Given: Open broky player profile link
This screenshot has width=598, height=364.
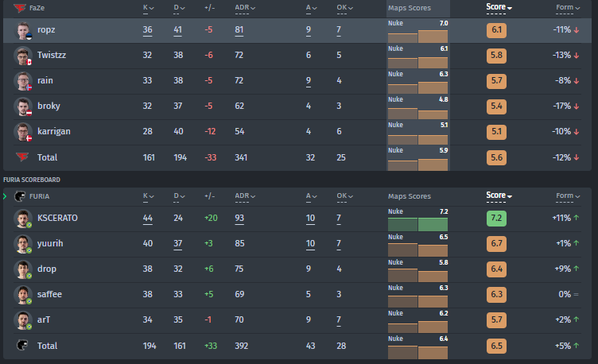Looking at the screenshot, I should click(49, 106).
